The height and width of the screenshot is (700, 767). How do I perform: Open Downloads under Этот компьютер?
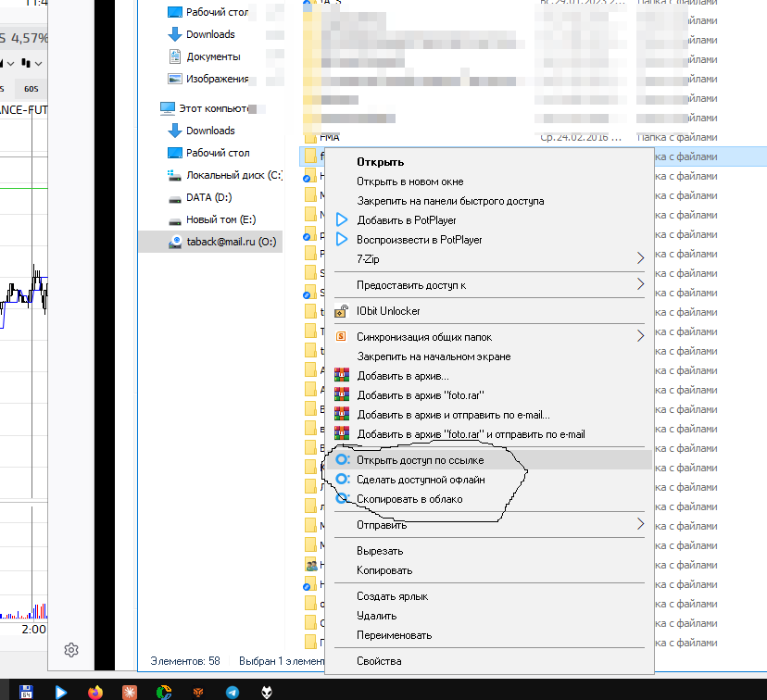pos(210,131)
